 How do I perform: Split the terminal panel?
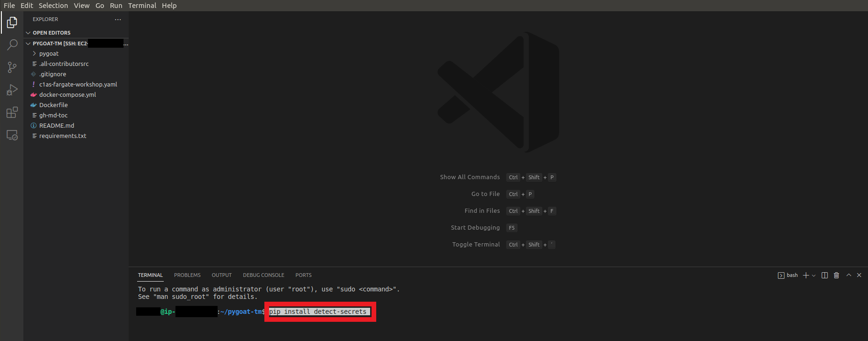tap(824, 275)
